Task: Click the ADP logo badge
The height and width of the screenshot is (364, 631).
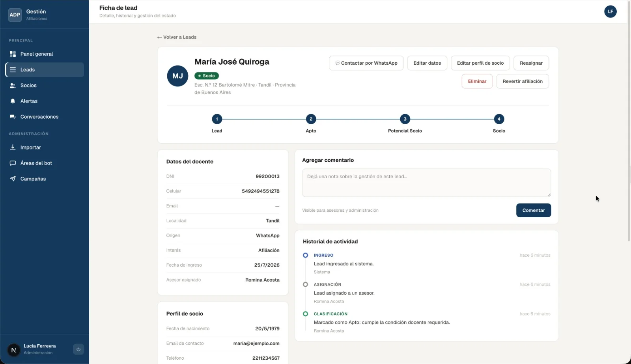Action: point(15,15)
